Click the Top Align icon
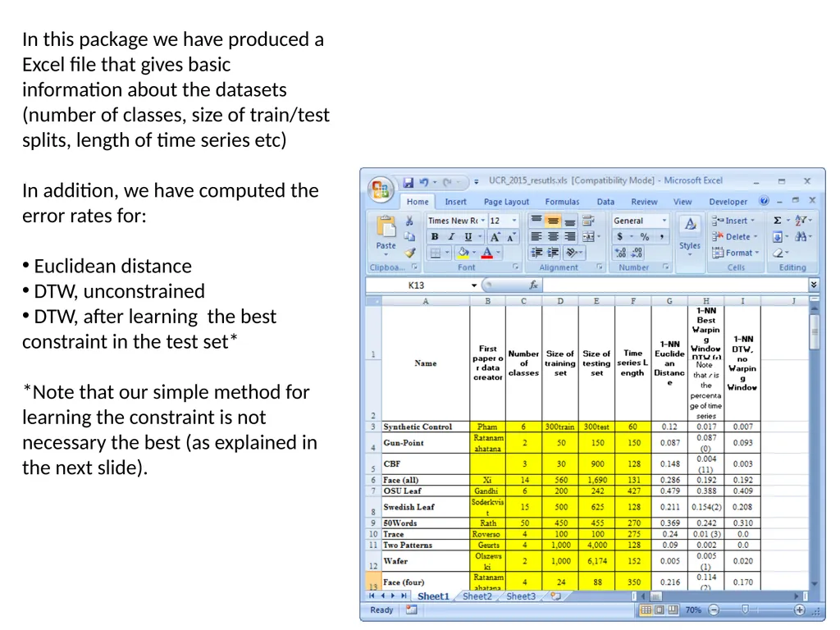Image resolution: width=840 pixels, height=630 pixels. [x=536, y=220]
